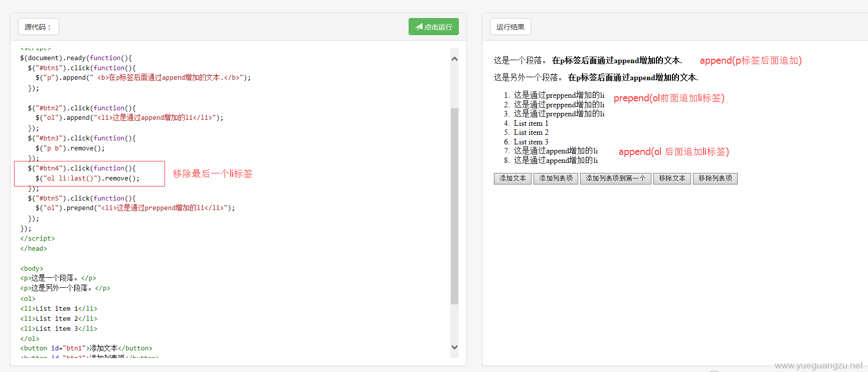Click the <li>List item 2</li> code line

pos(59,318)
